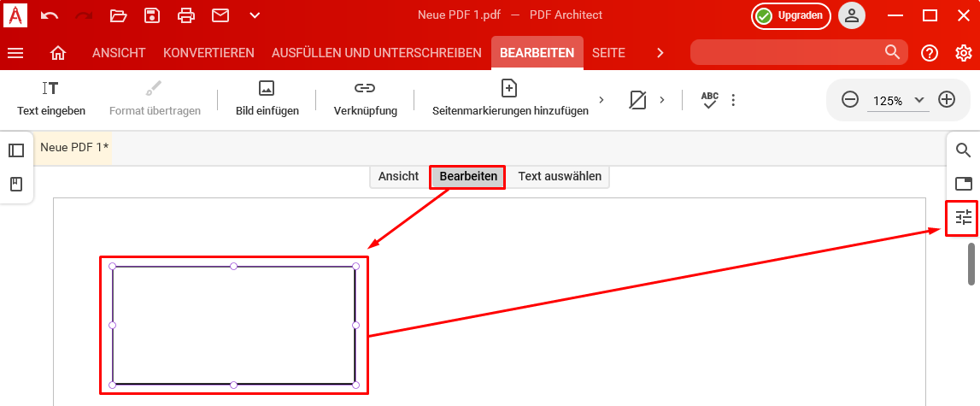The height and width of the screenshot is (406, 980).
Task: Switch to the ANSICHT ribbon tab
Action: [x=119, y=53]
